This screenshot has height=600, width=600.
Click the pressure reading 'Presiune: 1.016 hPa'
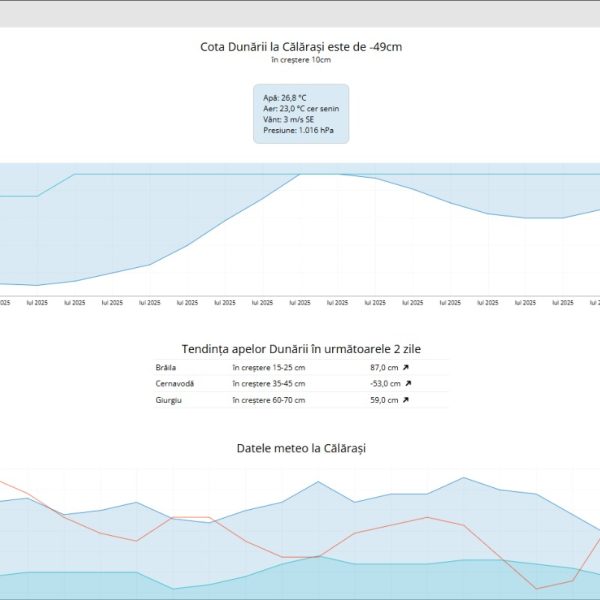click(x=297, y=130)
